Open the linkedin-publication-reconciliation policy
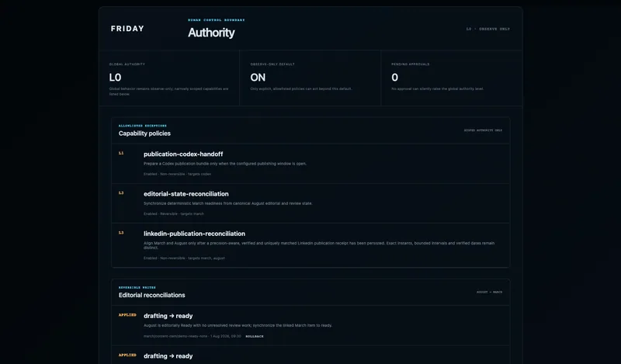The height and width of the screenshot is (364, 621). point(194,234)
